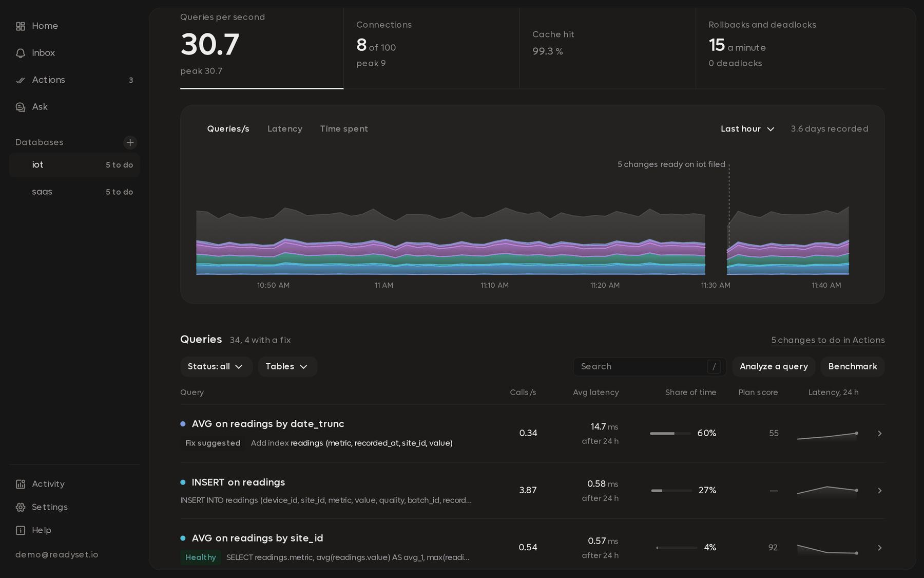Click the latency sparkline for AVG by site_id
This screenshot has height=578, width=924.
[827, 549]
